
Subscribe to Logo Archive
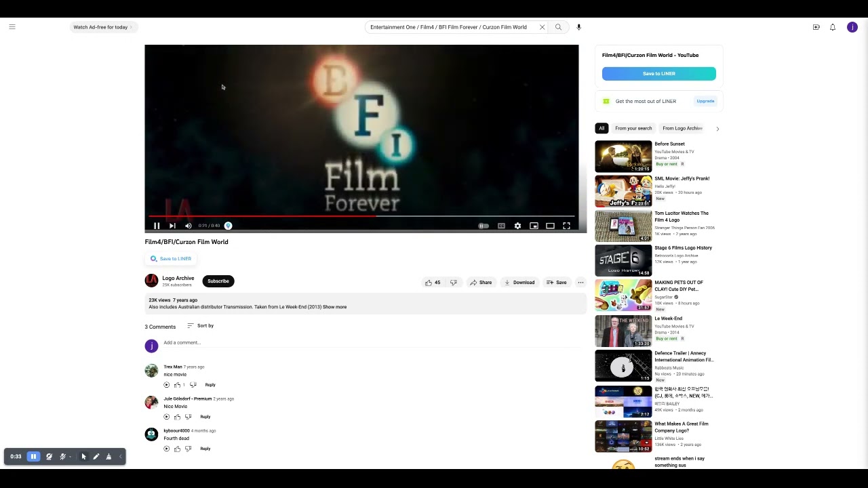(218, 281)
